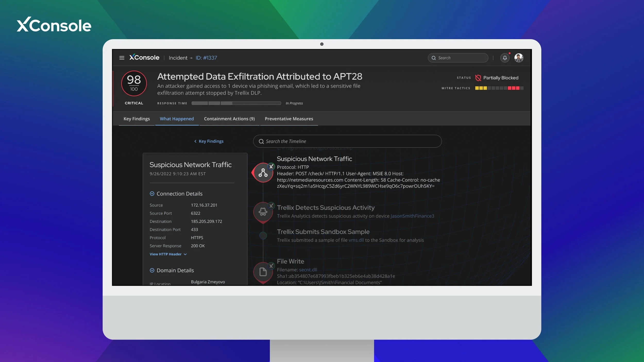Image resolution: width=644 pixels, height=362 pixels.
Task: Open the Containment Actions (9) tab
Action: click(229, 119)
